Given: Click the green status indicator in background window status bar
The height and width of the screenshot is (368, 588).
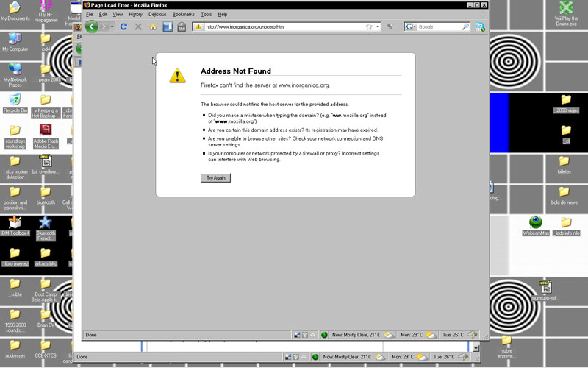Looking at the screenshot, I should pyautogui.click(x=315, y=357).
